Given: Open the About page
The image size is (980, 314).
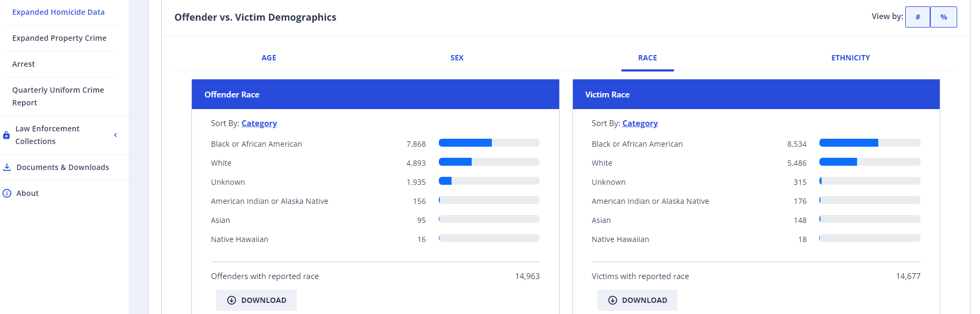Looking at the screenshot, I should tap(28, 193).
